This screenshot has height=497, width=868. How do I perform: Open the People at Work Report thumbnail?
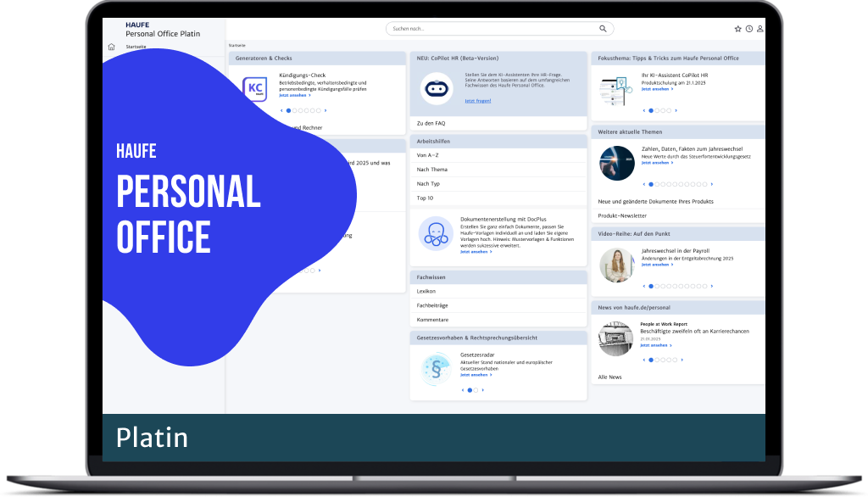coord(615,338)
